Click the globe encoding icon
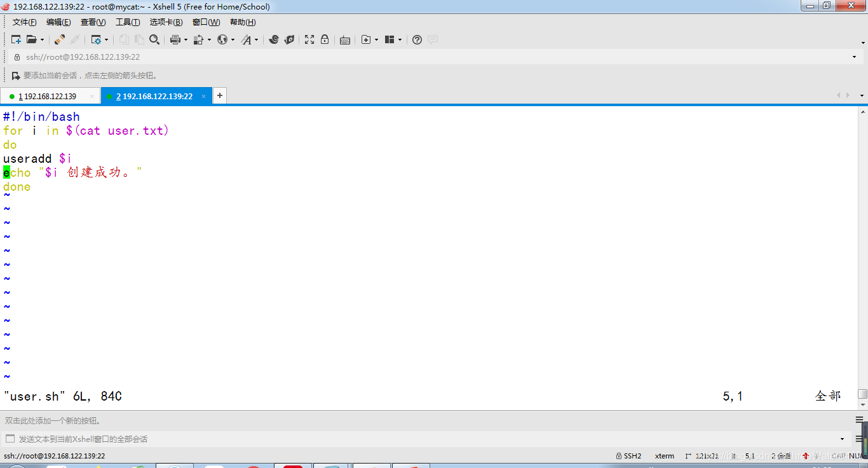This screenshot has width=868, height=468. 222,39
